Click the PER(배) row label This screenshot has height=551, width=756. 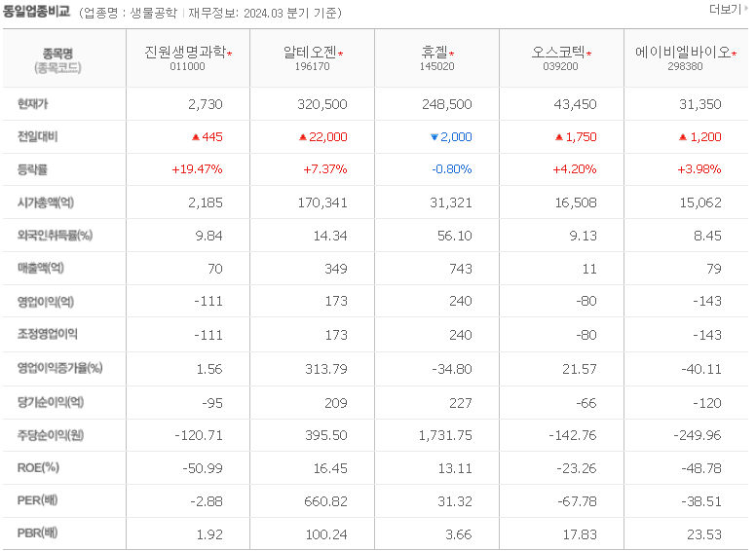tap(37, 500)
